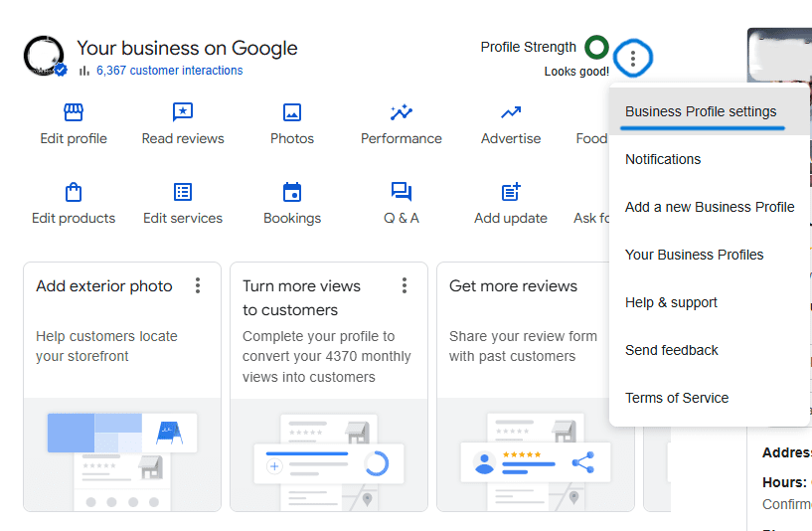Open the Q & A chat icon
Screen dimensions: 812x531
pos(402,192)
